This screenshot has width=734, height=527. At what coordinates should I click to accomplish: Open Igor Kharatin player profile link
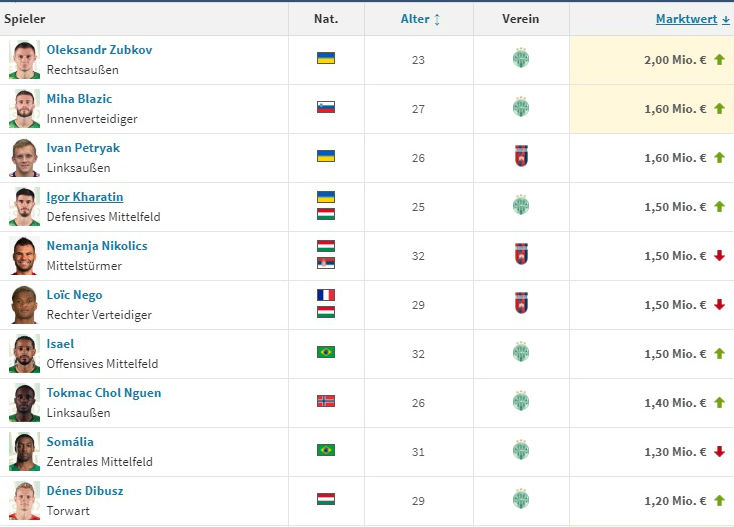[x=85, y=197]
